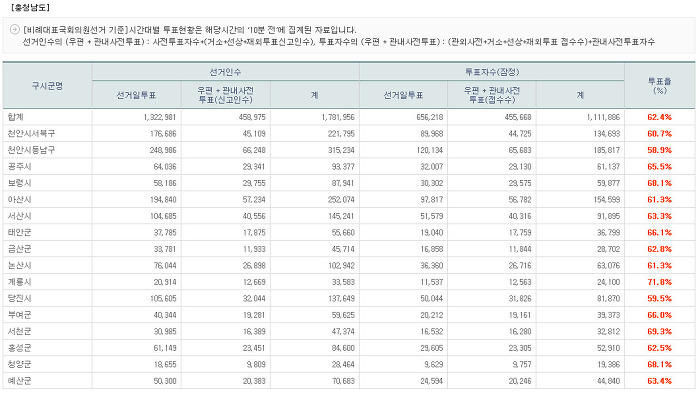
Task: Select the 154,599 voters total for 아산시
Action: coord(607,200)
